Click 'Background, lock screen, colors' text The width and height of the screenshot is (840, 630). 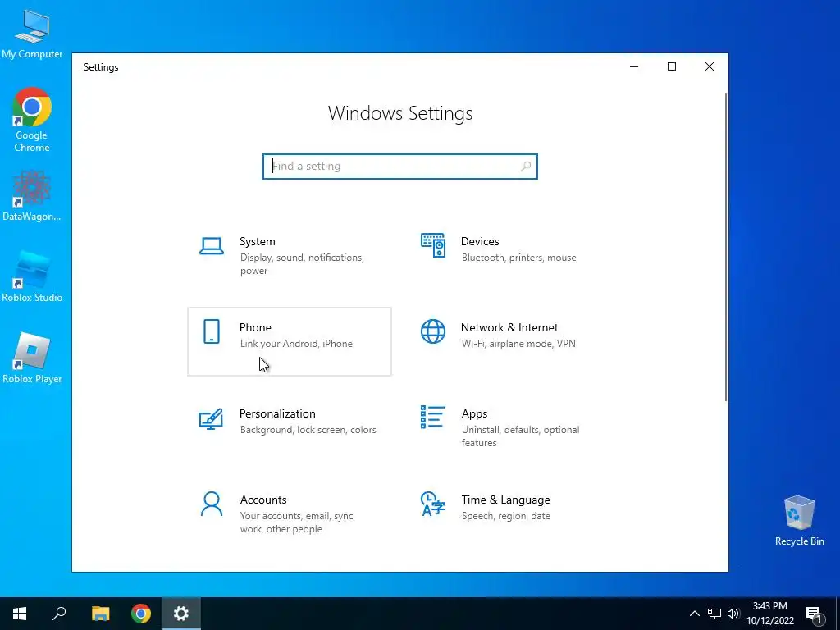click(x=308, y=430)
